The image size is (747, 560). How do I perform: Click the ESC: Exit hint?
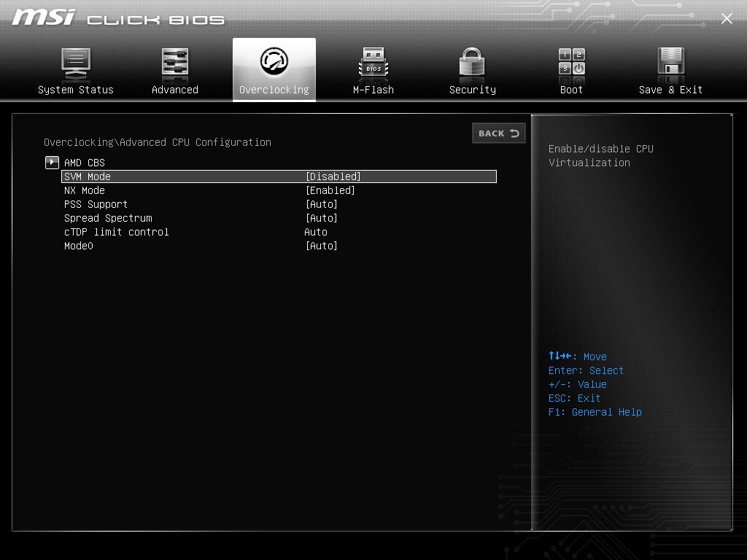(575, 398)
